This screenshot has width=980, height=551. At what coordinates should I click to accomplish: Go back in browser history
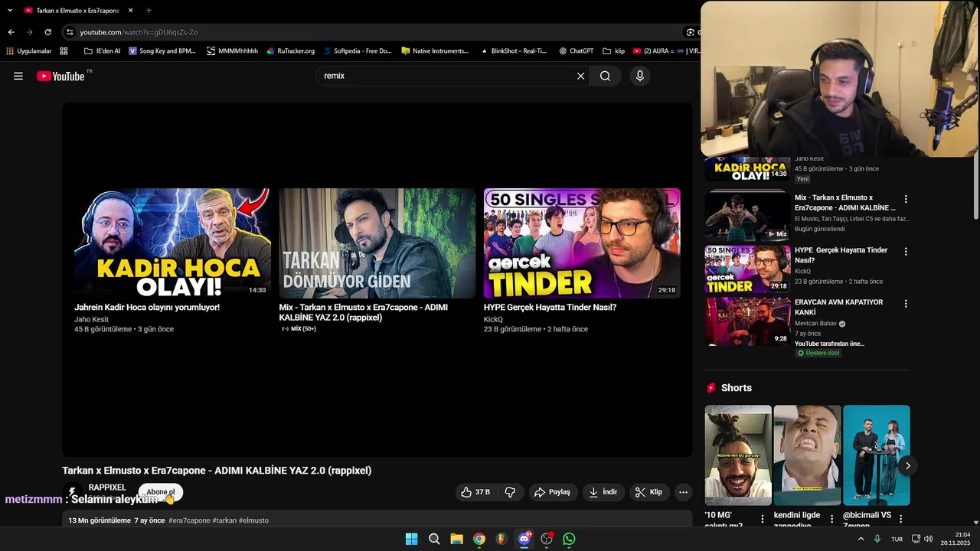coord(11,32)
